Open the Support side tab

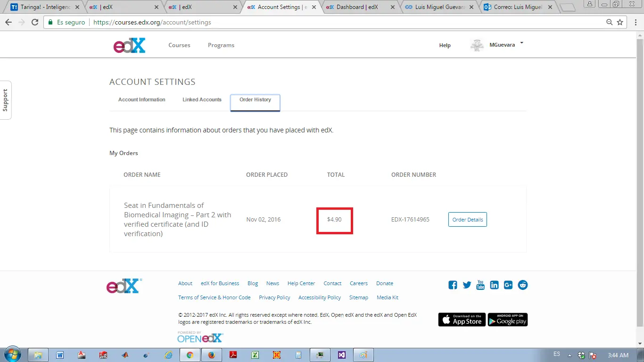6,100
